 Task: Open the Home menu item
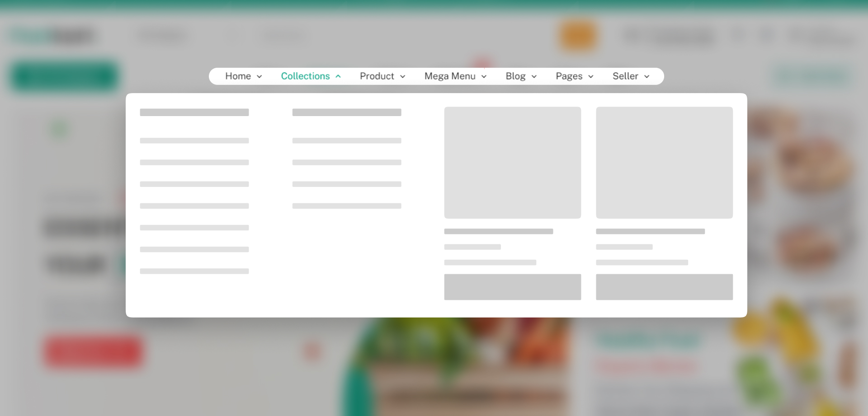click(x=238, y=76)
